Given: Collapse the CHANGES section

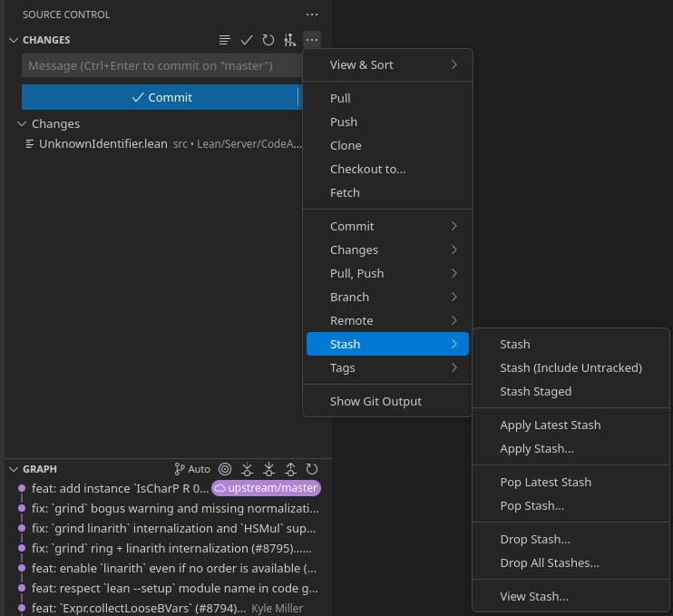Looking at the screenshot, I should (14, 40).
